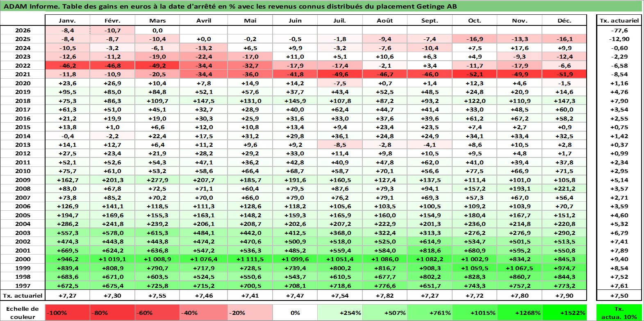The width and height of the screenshot is (644, 321).
Task: Select the +507% green swatch
Action: coord(385,313)
